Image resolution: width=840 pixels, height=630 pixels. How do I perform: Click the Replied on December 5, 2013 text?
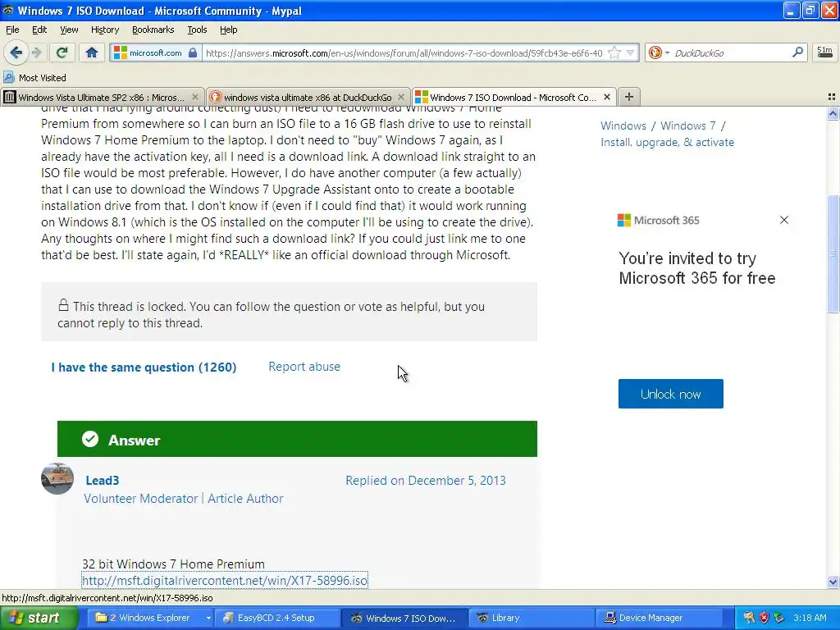(426, 481)
